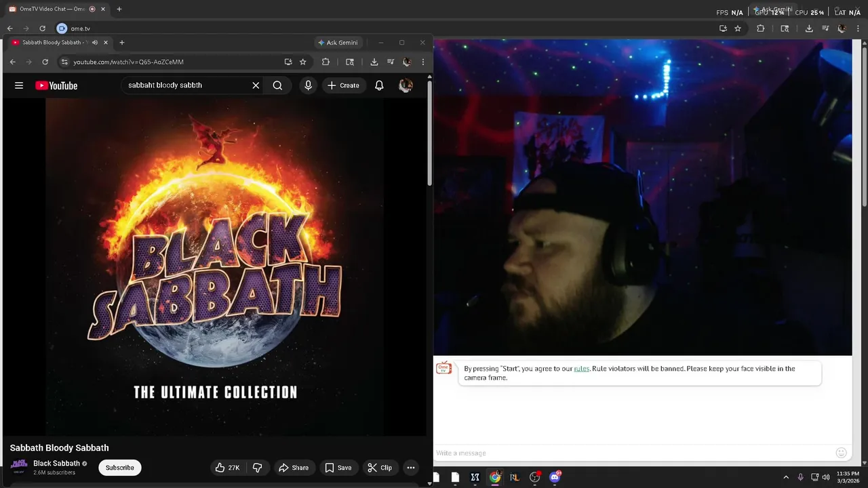Open the YouTube account avatar menu
The image size is (868, 488).
(x=406, y=85)
